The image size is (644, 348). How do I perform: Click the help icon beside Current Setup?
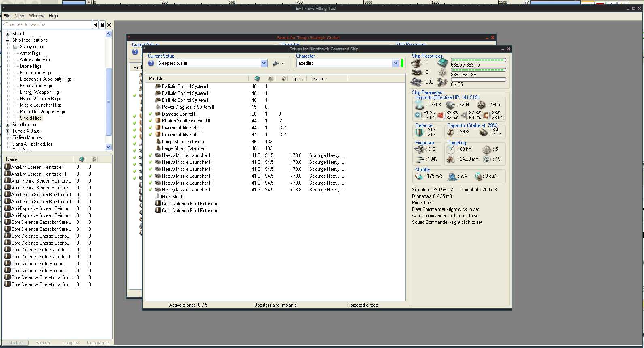point(151,63)
